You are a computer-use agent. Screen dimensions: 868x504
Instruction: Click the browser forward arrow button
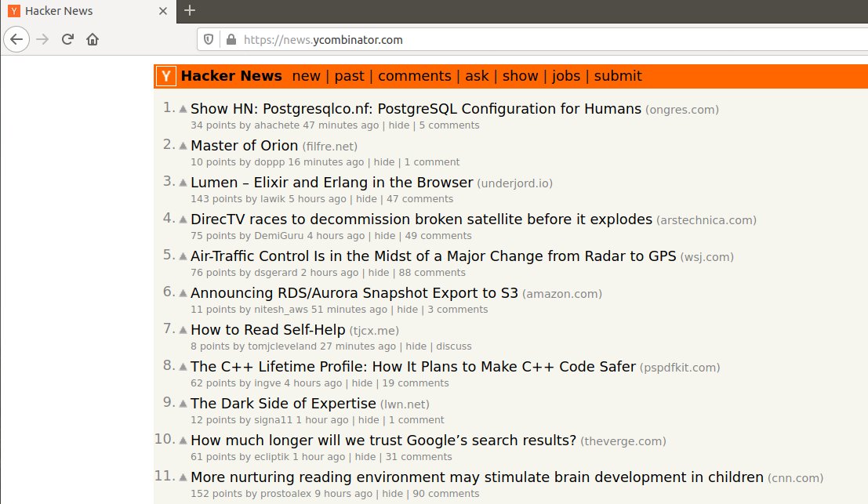(x=42, y=39)
